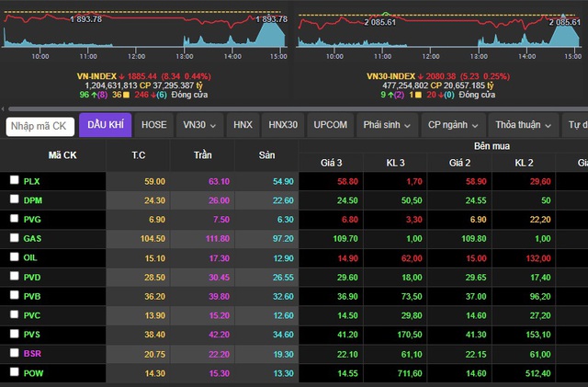Click the DPM stock code
The height and width of the screenshot is (387, 588).
pyautogui.click(x=33, y=199)
